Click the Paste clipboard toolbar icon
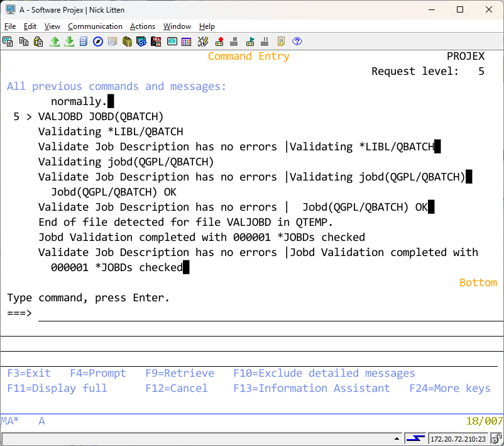Image resolution: width=504 pixels, height=446 pixels. [38, 42]
